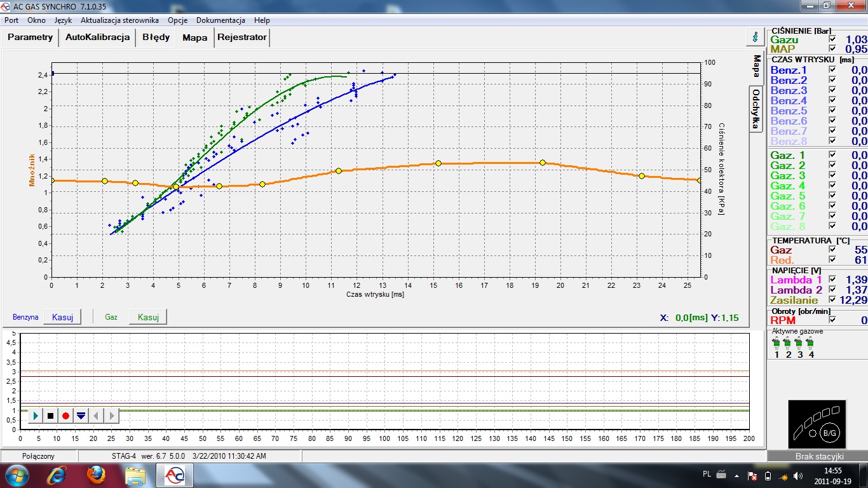The height and width of the screenshot is (488, 868).
Task: Click the AC Gas Synchro taskbar icon
Action: 175,475
